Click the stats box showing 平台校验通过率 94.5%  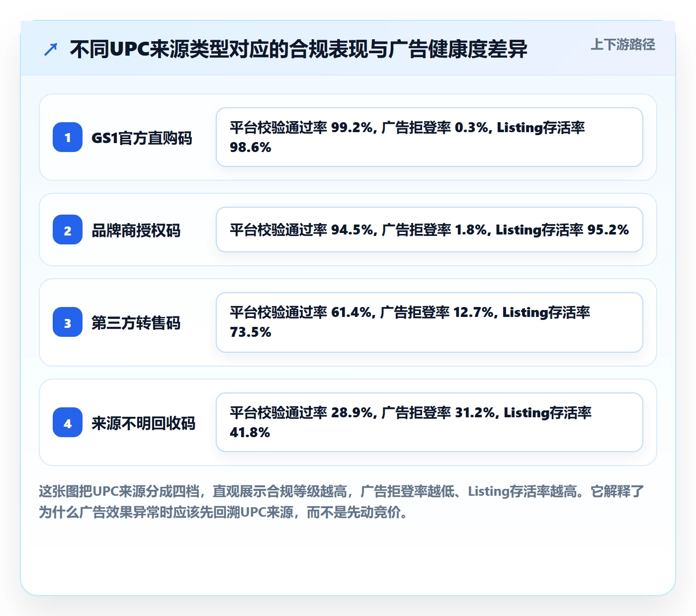(x=430, y=230)
